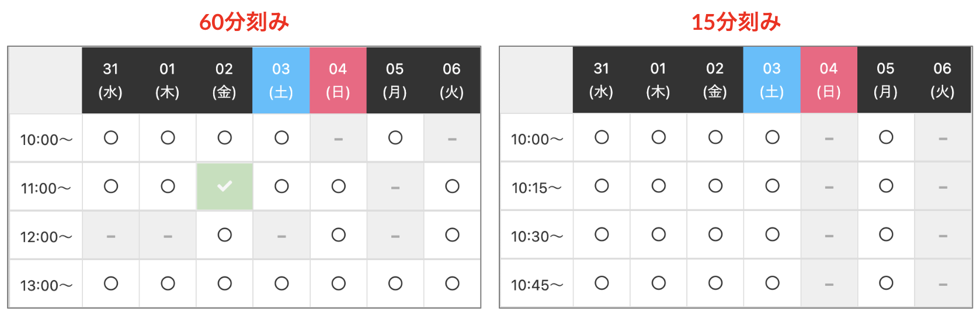Pick the 12:00 slot on Sunday 04

coord(338,235)
